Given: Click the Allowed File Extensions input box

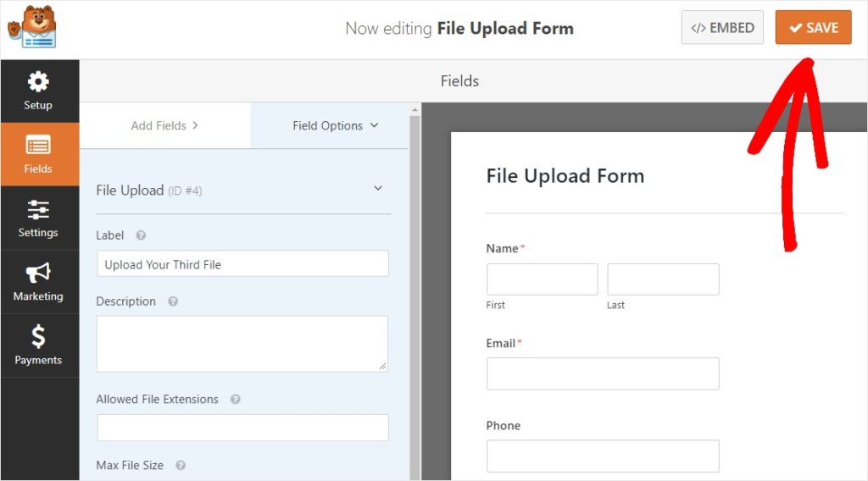Looking at the screenshot, I should [242, 428].
